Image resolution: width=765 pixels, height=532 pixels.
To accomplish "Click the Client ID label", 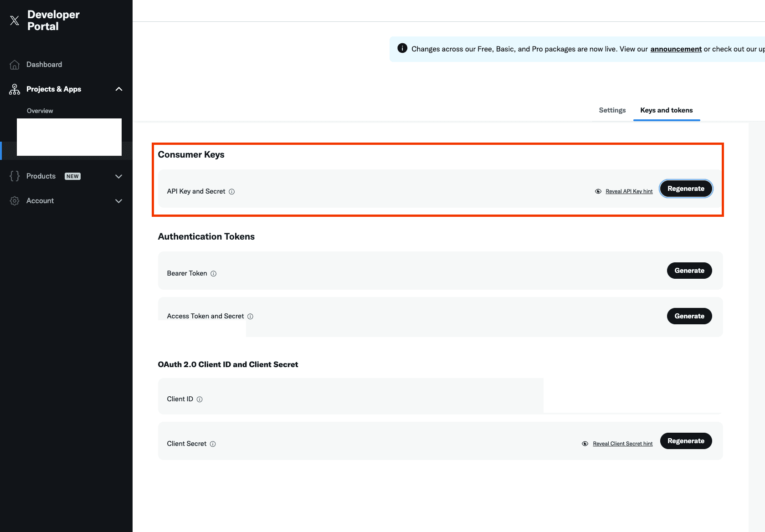I will (180, 399).
